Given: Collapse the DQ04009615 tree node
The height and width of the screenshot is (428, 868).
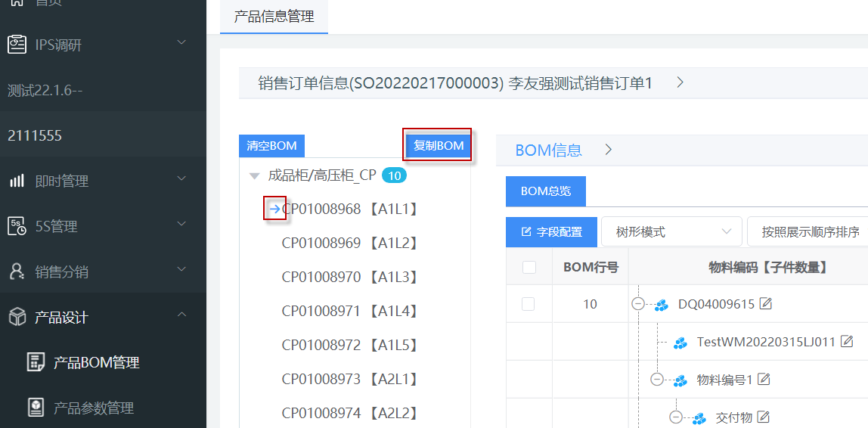Looking at the screenshot, I should [x=637, y=304].
